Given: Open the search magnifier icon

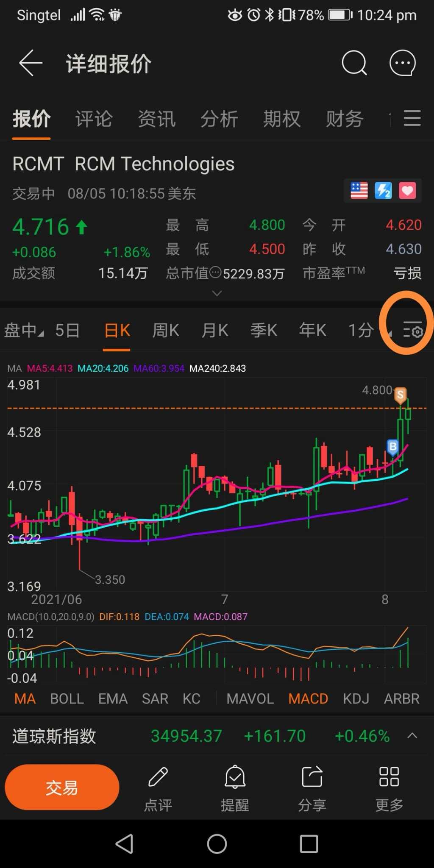Looking at the screenshot, I should tap(354, 63).
